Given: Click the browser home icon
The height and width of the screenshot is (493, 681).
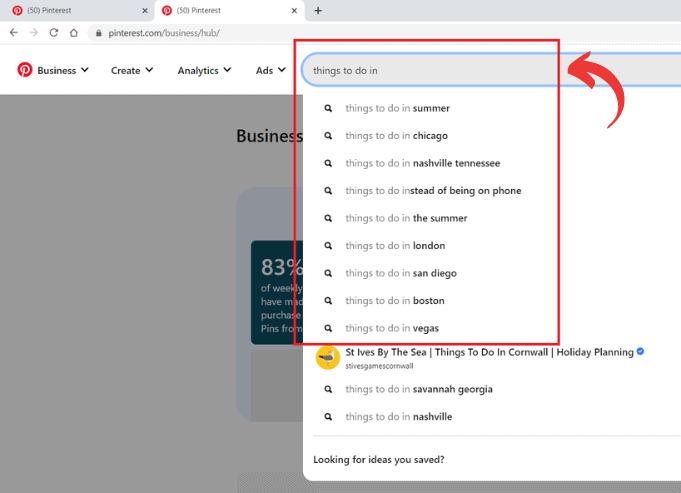Looking at the screenshot, I should pyautogui.click(x=74, y=32).
